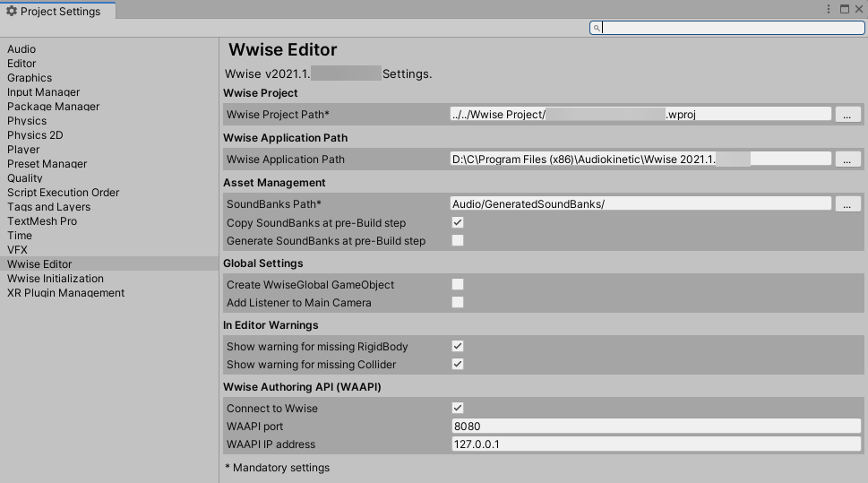
Task: Edit the SoundBanks Path field
Action: 640,203
